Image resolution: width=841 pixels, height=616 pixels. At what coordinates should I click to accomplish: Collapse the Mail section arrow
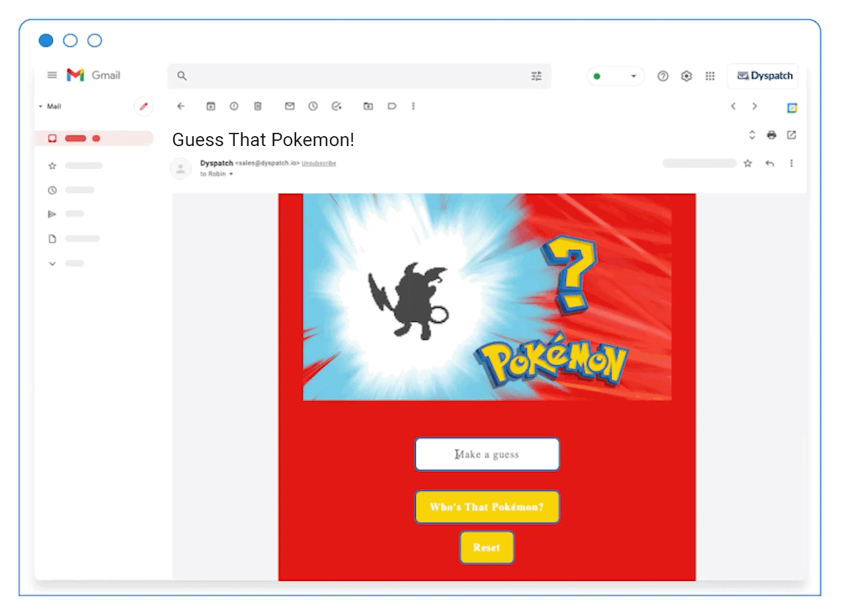click(x=40, y=106)
